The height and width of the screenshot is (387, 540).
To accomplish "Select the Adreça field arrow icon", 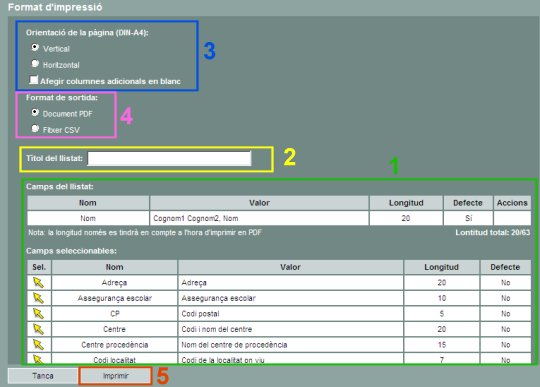I will point(39,283).
